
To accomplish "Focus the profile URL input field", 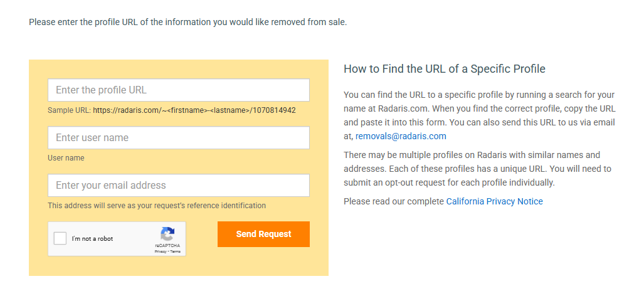I will [x=179, y=90].
